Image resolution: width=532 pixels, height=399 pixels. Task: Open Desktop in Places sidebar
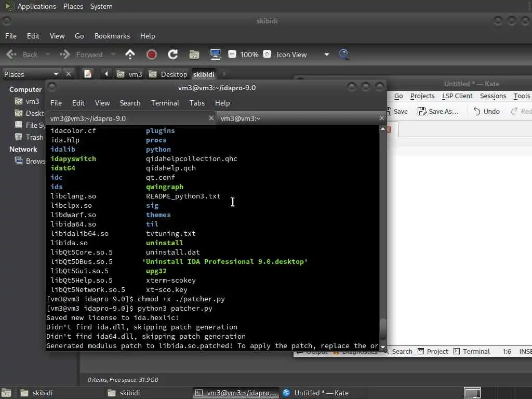pyautogui.click(x=29, y=113)
